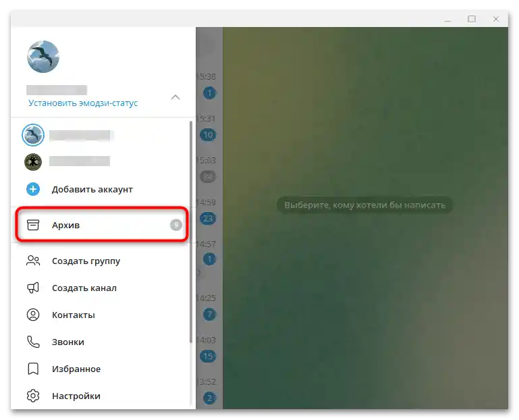
Task: Click 'Установить эмодзи-статус' link
Action: click(83, 103)
